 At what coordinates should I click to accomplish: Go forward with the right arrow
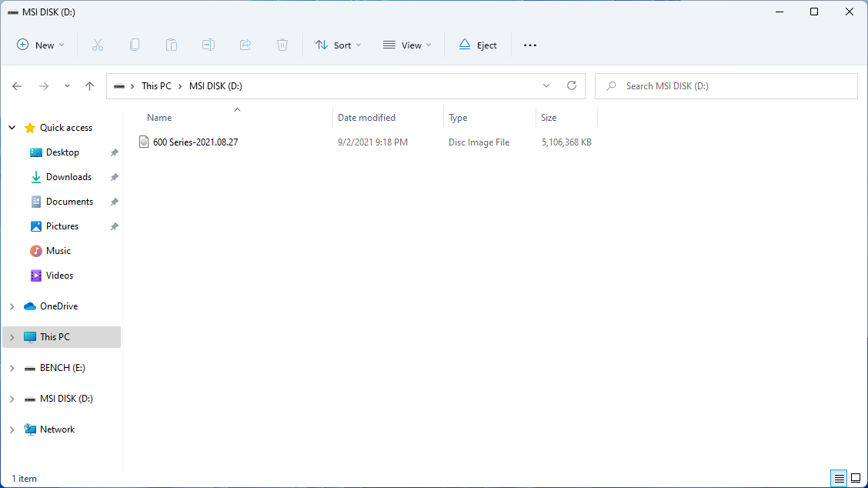coord(44,86)
